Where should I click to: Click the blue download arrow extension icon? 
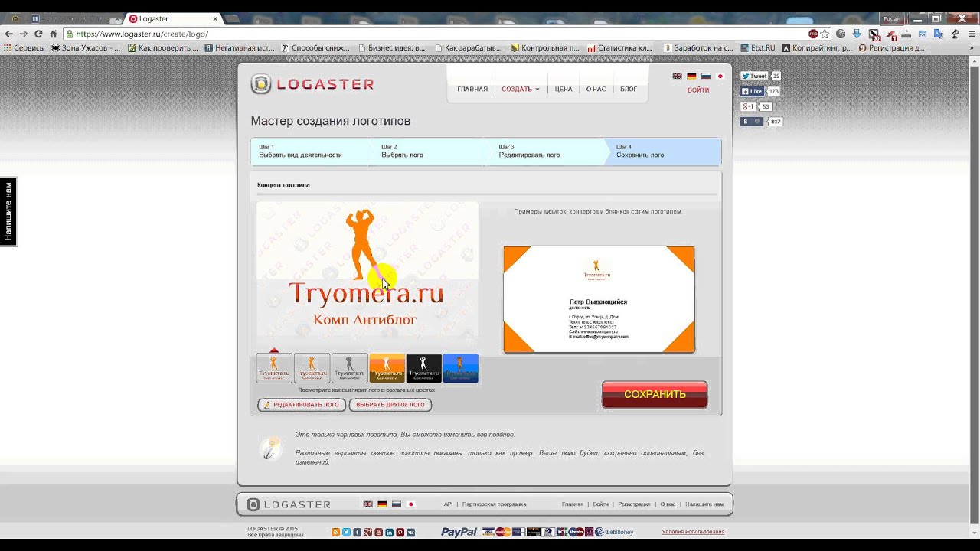(x=857, y=34)
